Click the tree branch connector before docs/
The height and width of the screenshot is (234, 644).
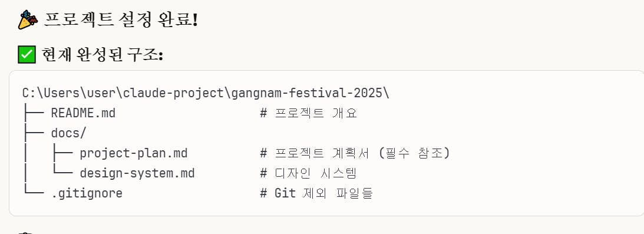point(34,133)
